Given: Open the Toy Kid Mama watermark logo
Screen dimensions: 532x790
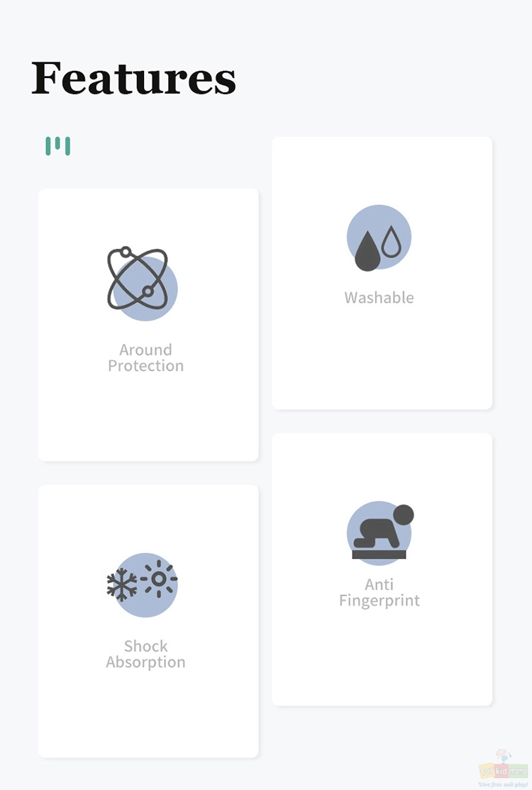Looking at the screenshot, I should [504, 768].
